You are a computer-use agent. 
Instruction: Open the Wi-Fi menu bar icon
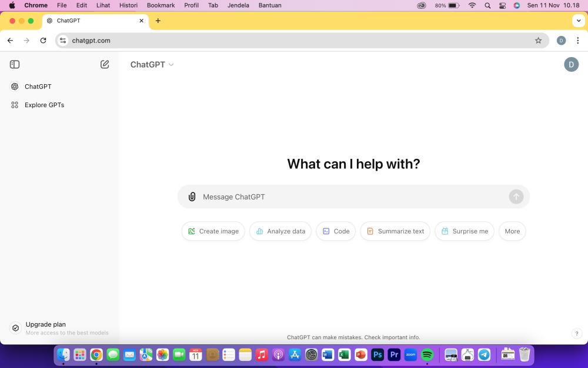472,5
